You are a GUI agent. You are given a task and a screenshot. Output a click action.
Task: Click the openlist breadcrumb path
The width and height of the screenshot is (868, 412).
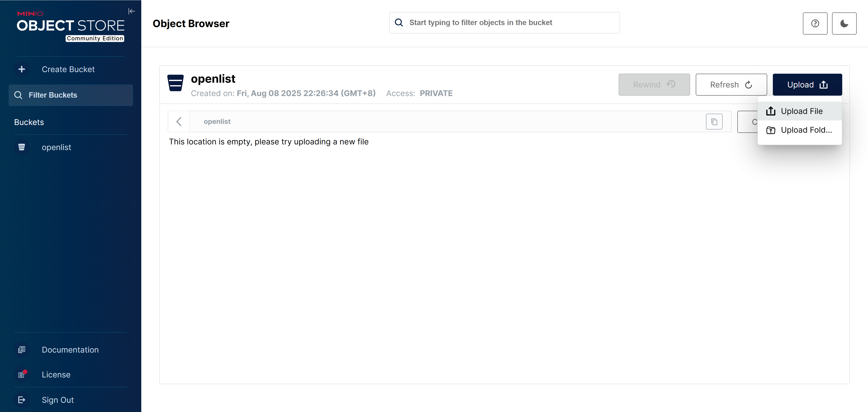click(x=217, y=122)
